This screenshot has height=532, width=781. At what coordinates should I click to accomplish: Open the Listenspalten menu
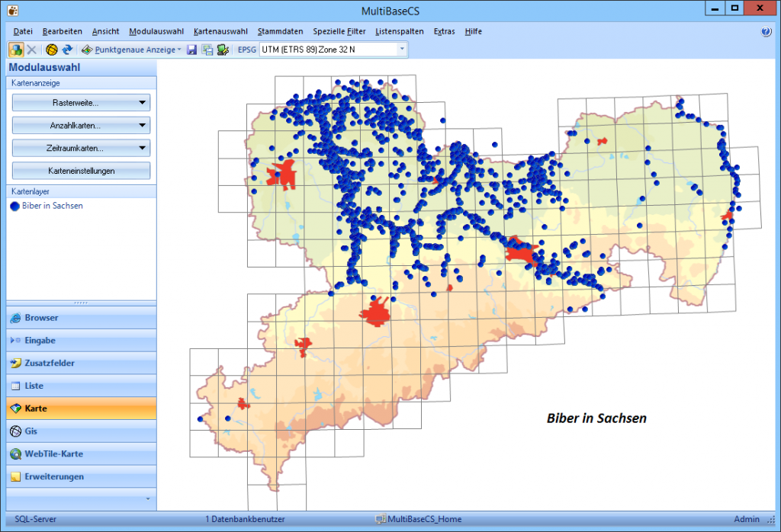[400, 31]
